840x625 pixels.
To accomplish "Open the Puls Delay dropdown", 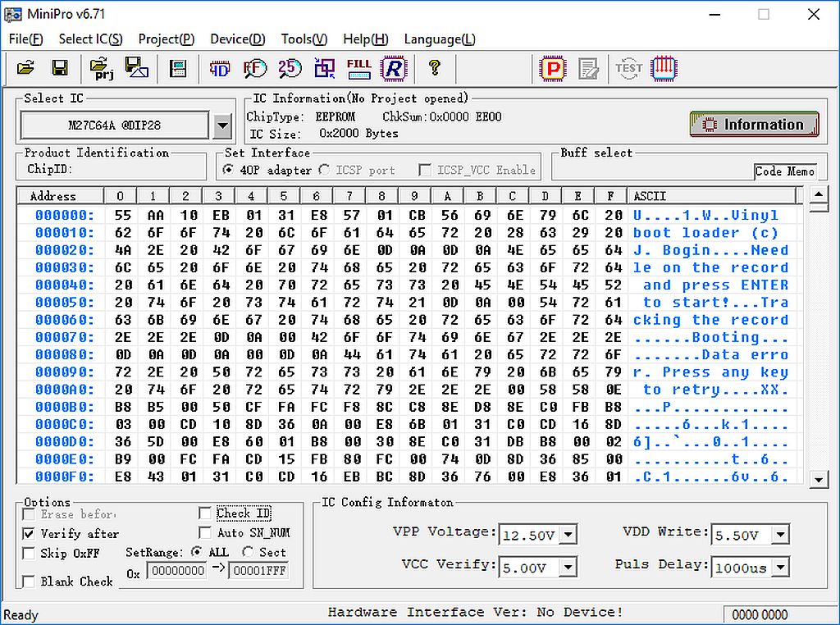I will [780, 567].
